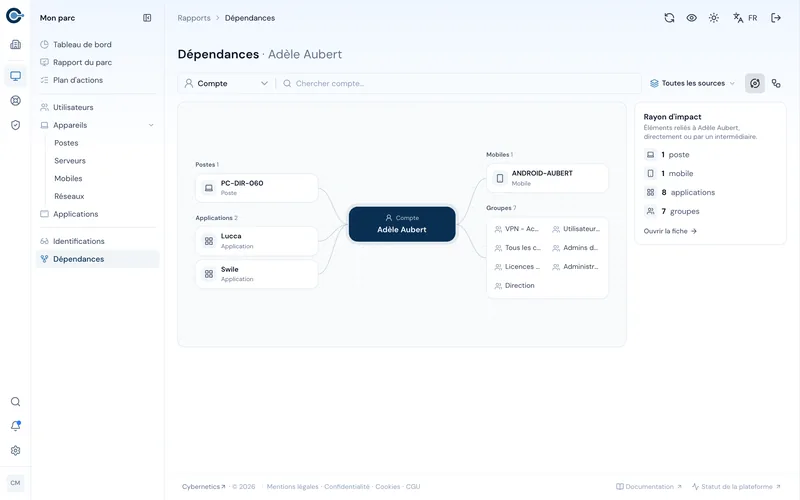Click the refresh sync icon
Screen dimensions: 800x500
[x=669, y=18]
